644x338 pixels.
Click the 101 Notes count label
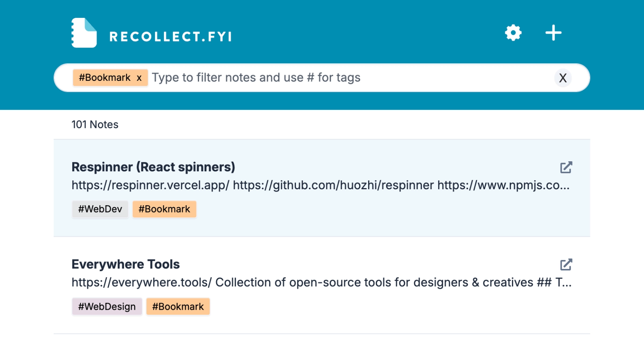click(x=95, y=124)
